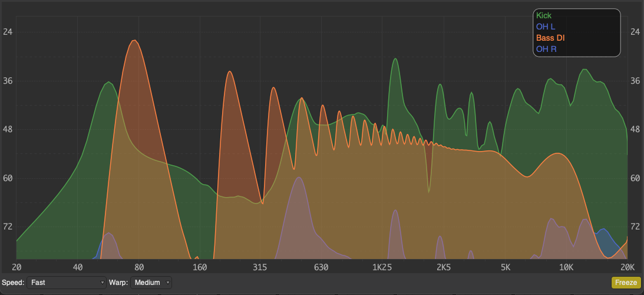644x295 pixels.
Task: Click the 315 frequency axis label
Action: (260, 267)
